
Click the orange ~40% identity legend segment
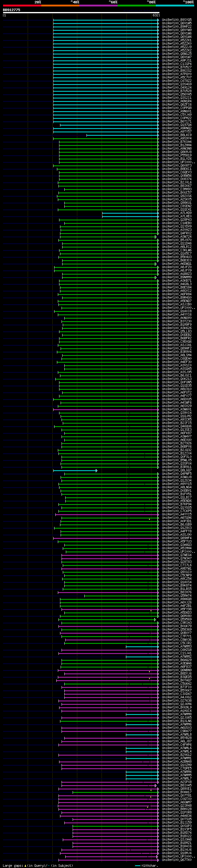pyautogui.click(x=60, y=6)
